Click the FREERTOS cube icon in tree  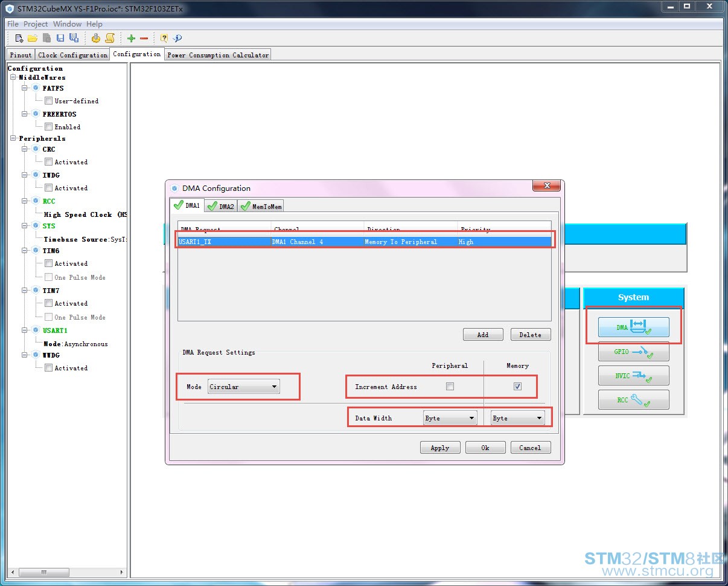coord(36,114)
